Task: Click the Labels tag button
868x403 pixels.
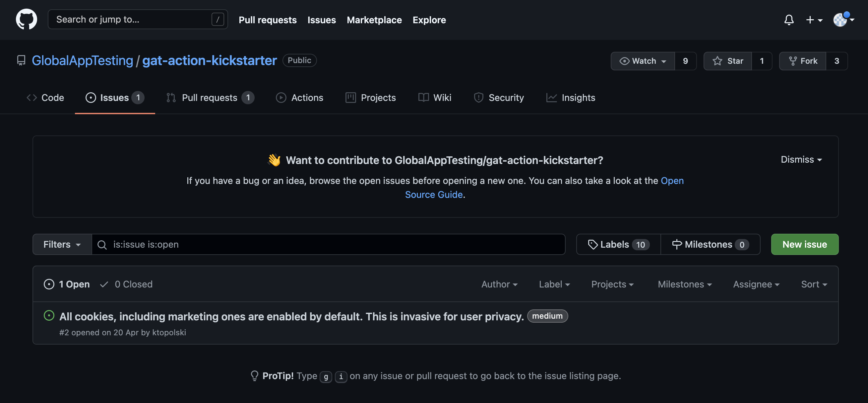Action: coord(618,244)
